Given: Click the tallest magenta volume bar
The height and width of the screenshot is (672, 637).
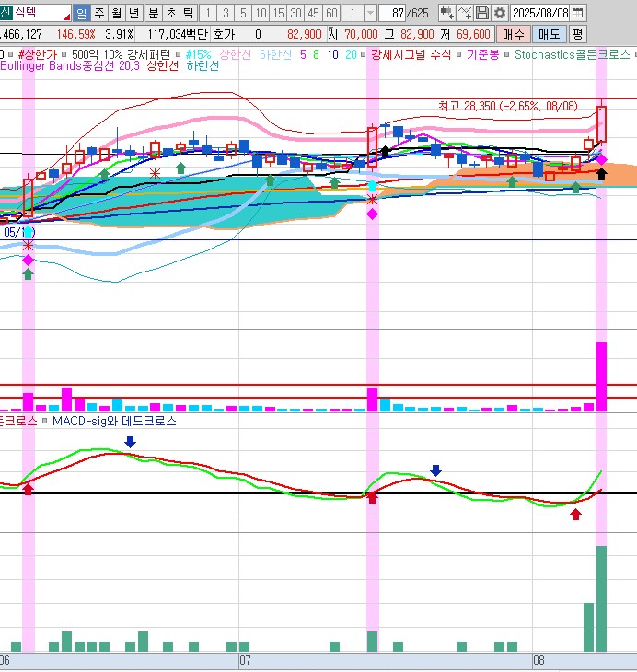Looking at the screenshot, I should point(601,377).
